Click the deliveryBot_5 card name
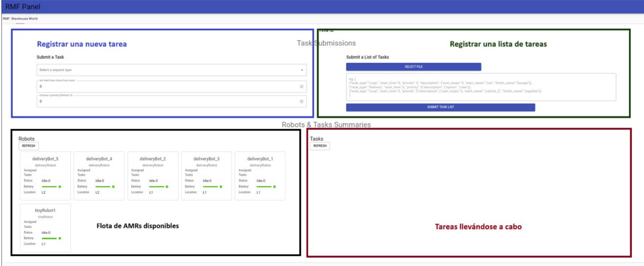 click(45, 159)
